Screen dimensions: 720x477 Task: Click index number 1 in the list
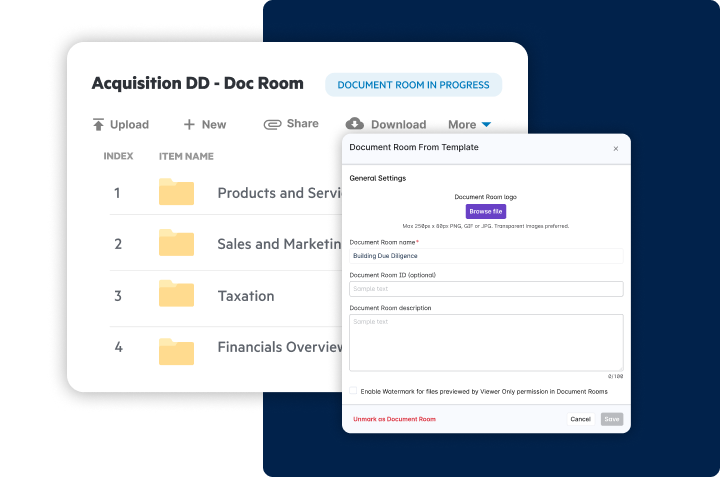[x=118, y=193]
